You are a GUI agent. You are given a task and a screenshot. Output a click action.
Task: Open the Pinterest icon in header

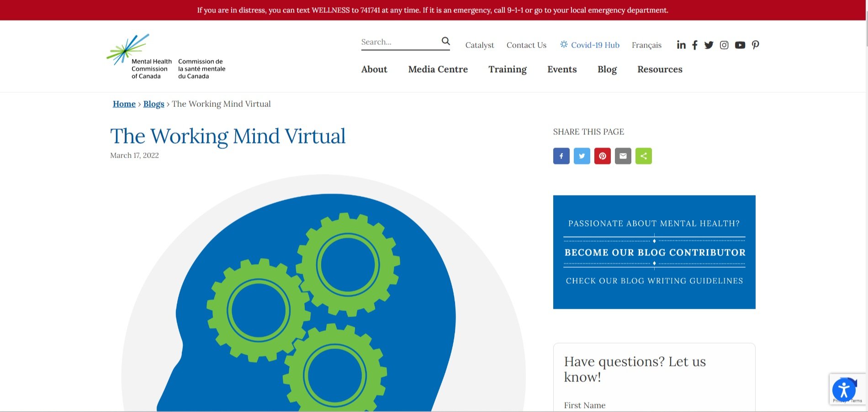coord(756,45)
